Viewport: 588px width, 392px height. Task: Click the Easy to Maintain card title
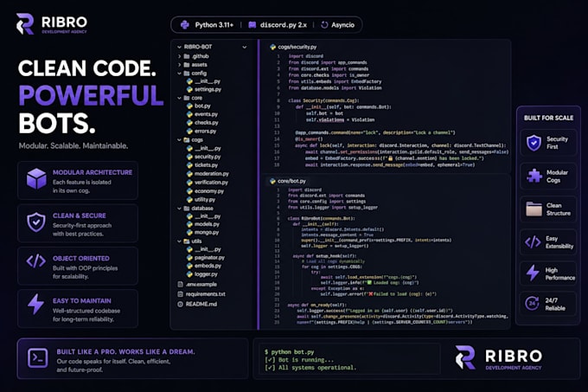(82, 301)
